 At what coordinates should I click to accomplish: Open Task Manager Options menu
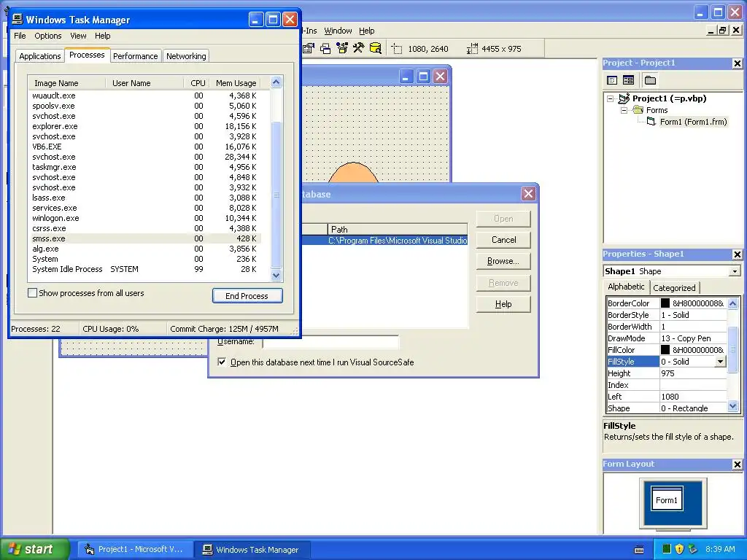click(47, 36)
